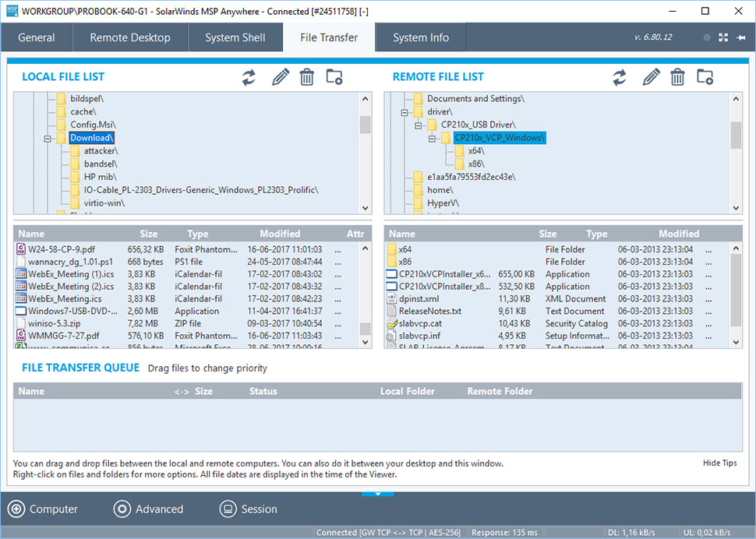Switch to the Remote Desktop tab
This screenshot has width=756, height=539.
pos(130,37)
